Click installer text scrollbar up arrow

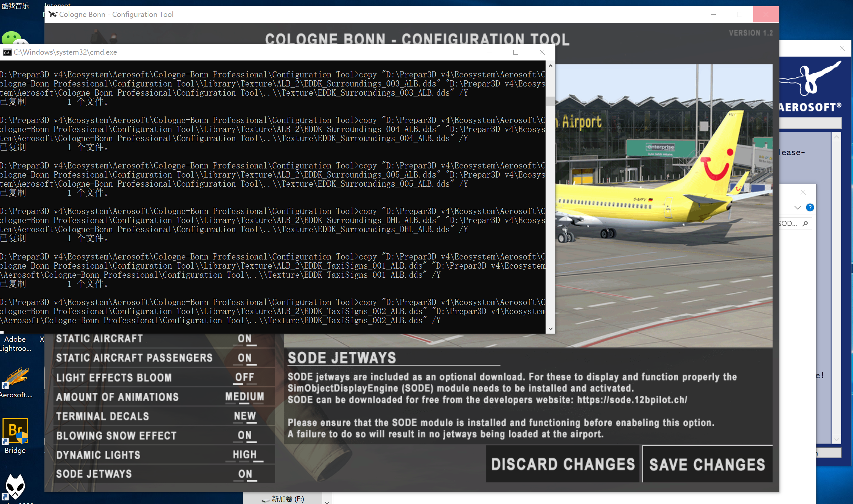tap(836, 137)
